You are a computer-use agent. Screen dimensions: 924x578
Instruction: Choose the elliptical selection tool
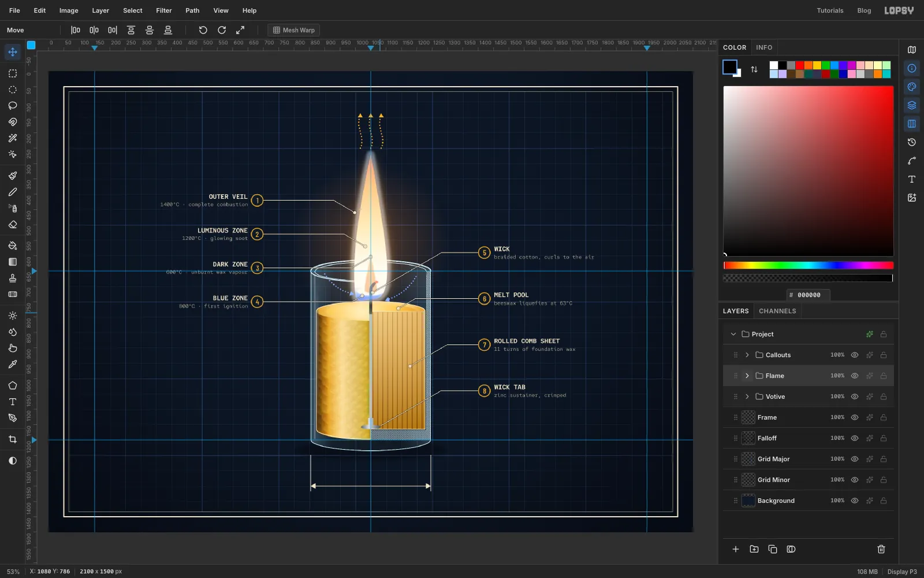point(13,90)
